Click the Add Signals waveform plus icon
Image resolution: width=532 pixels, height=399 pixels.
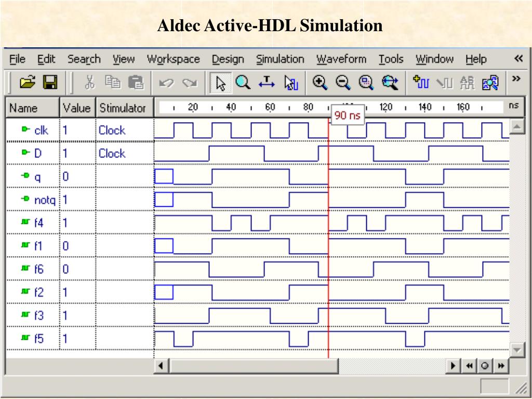pyautogui.click(x=421, y=83)
